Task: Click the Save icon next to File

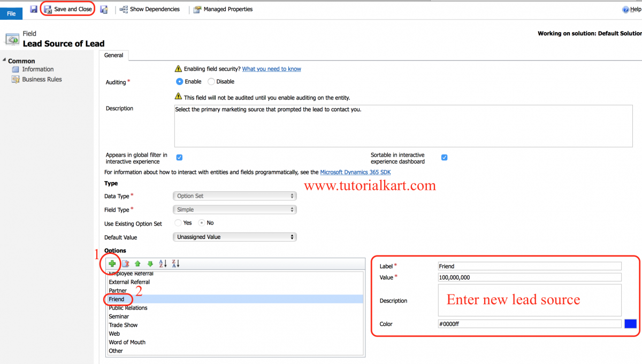Action: click(x=33, y=9)
